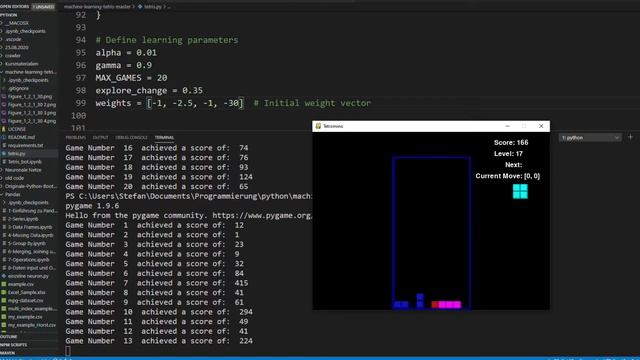This screenshot has height=360, width=640.
Task: Open the PROBLEMS panel tab
Action: tap(76, 138)
